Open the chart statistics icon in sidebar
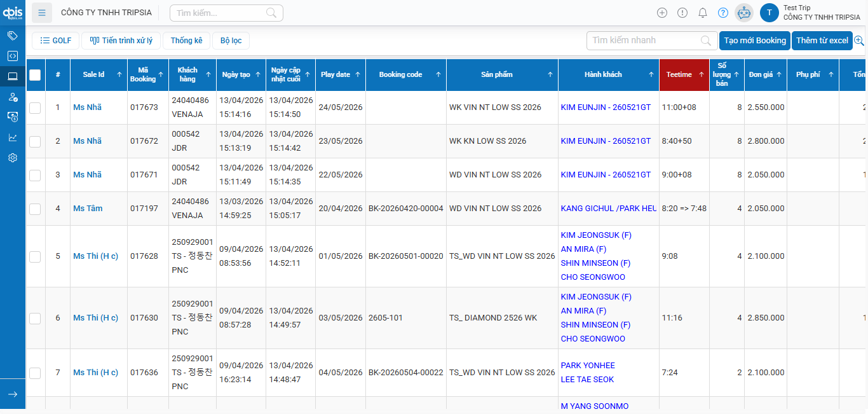This screenshot has width=868, height=414. [12, 137]
